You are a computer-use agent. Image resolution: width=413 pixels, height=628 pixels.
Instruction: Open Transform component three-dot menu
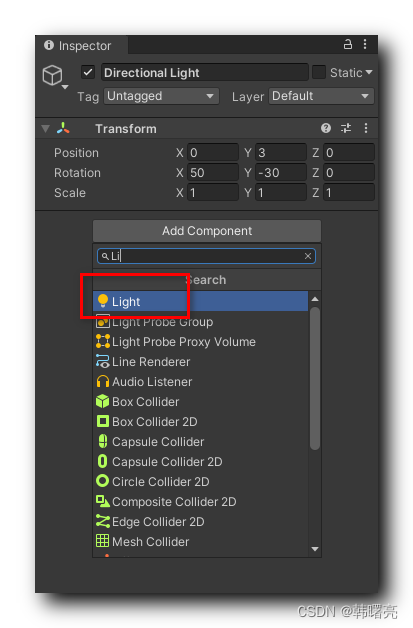tap(366, 128)
